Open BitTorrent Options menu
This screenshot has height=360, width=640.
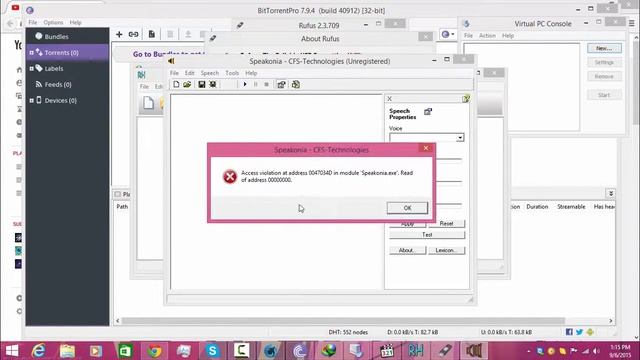tap(53, 22)
